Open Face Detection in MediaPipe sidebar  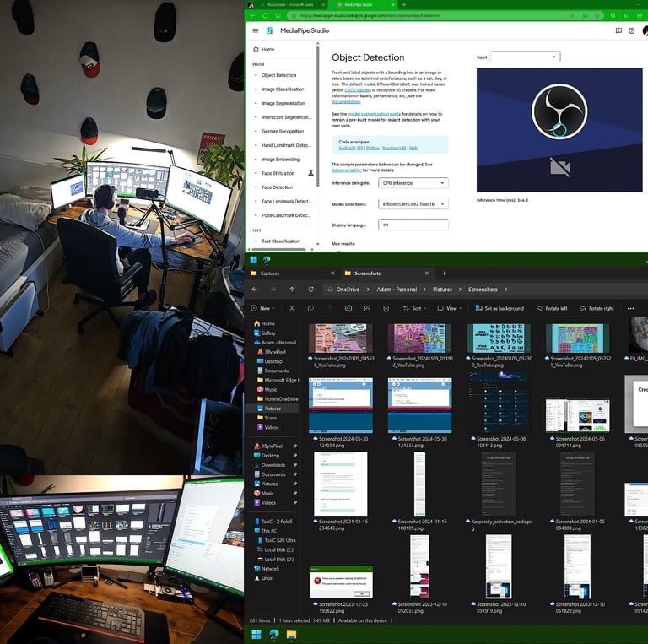277,187
